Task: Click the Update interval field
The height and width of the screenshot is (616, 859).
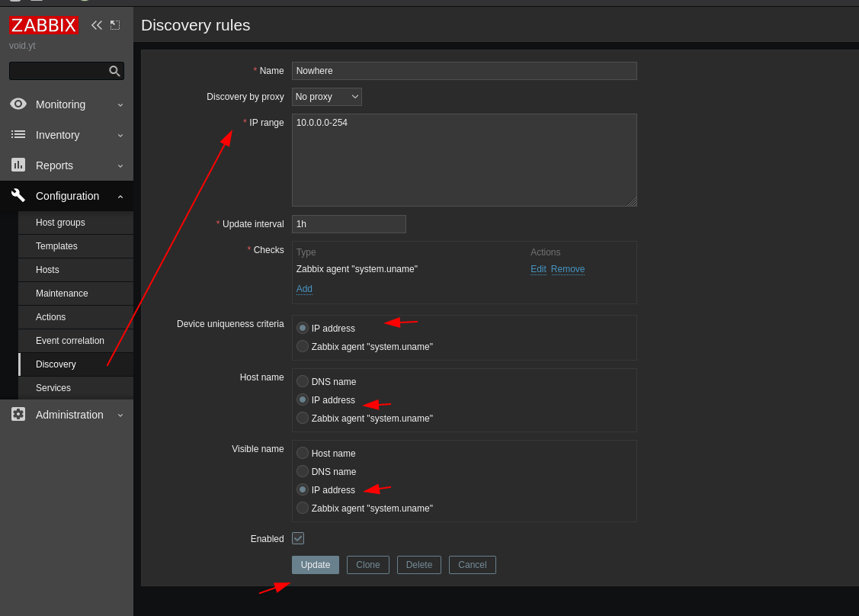Action: pyautogui.click(x=349, y=223)
